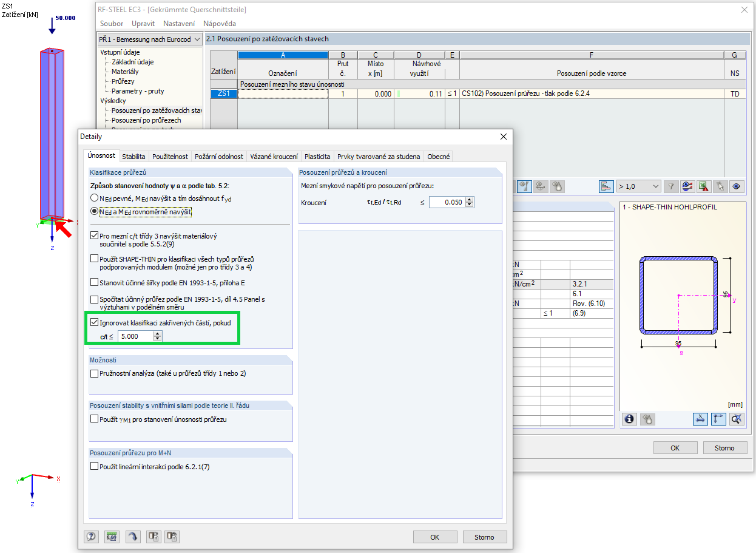
Task: Click the blue curved arrow reset-defaults icon
Action: pos(132,537)
